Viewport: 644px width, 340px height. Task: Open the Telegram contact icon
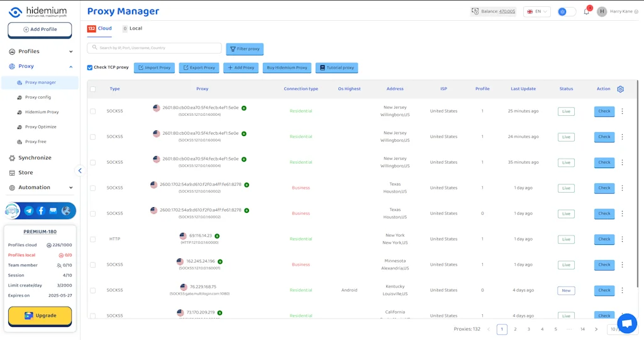(29, 211)
